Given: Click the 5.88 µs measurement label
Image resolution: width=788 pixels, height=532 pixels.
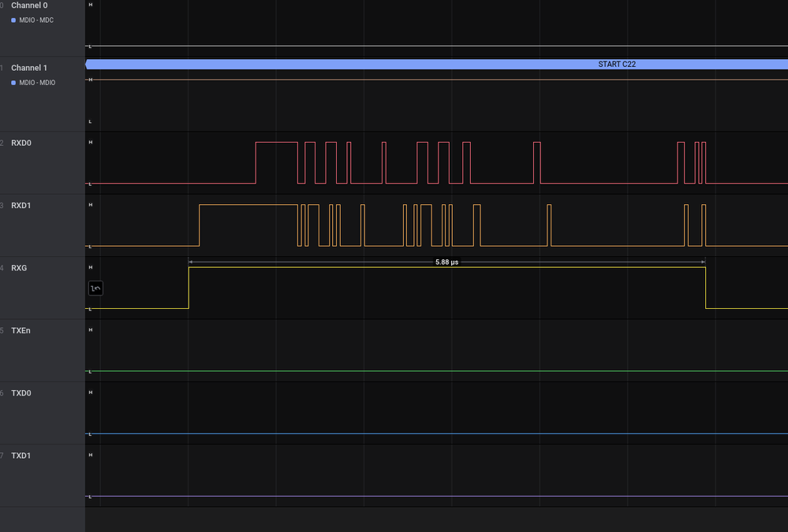Looking at the screenshot, I should click(446, 262).
